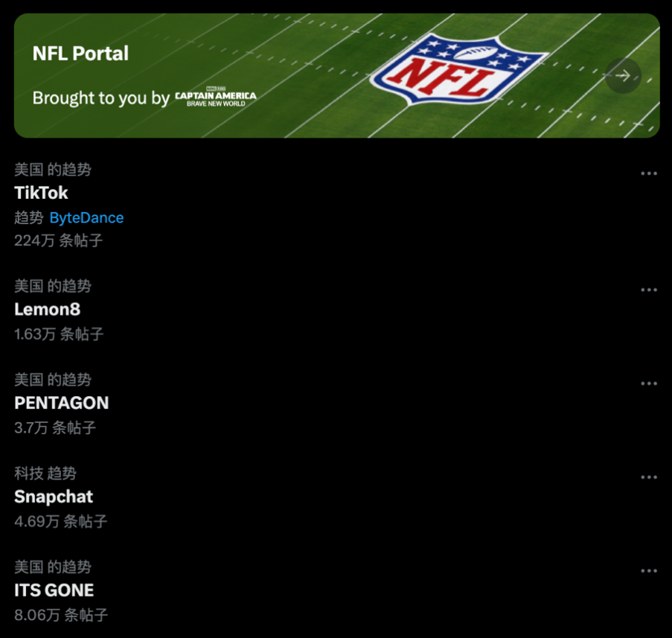This screenshot has height=638, width=672.
Task: Open more options for Lemon8 trend
Action: (x=649, y=290)
